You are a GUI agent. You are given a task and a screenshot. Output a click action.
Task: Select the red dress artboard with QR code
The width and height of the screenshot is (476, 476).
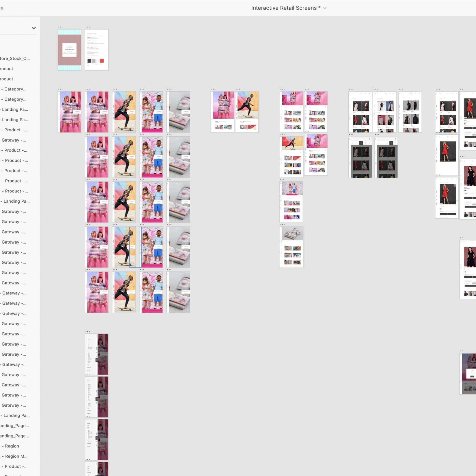[447, 198]
